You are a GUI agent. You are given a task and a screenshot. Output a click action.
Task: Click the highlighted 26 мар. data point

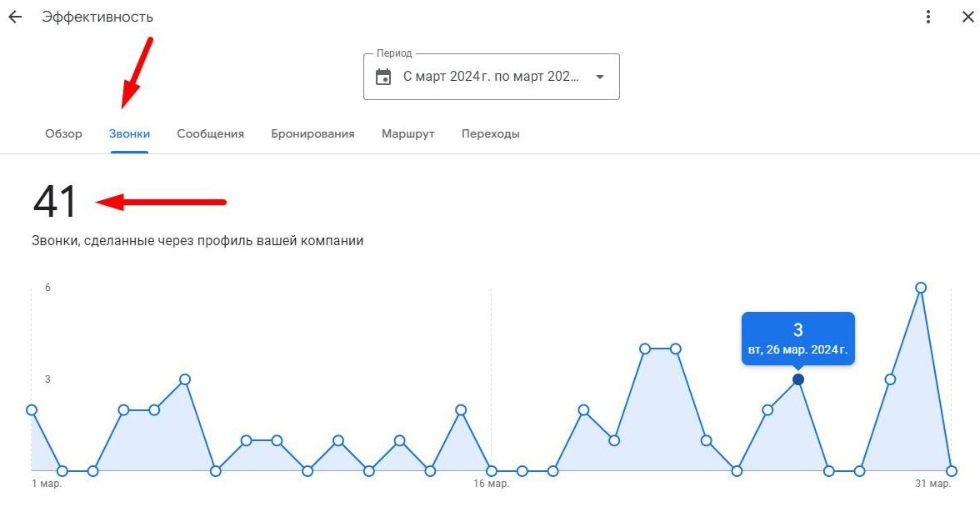pos(798,379)
